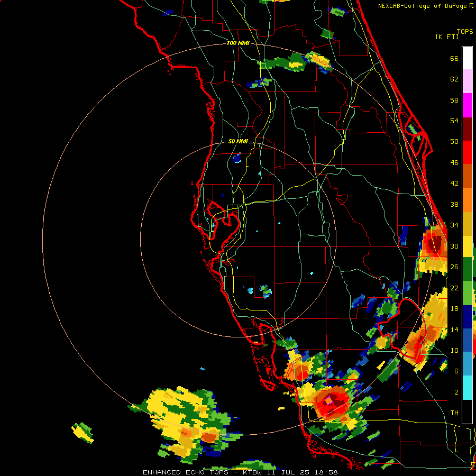Viewport: 476px width, 476px height.
Task: Select the 38 legend value
Action: [454, 204]
